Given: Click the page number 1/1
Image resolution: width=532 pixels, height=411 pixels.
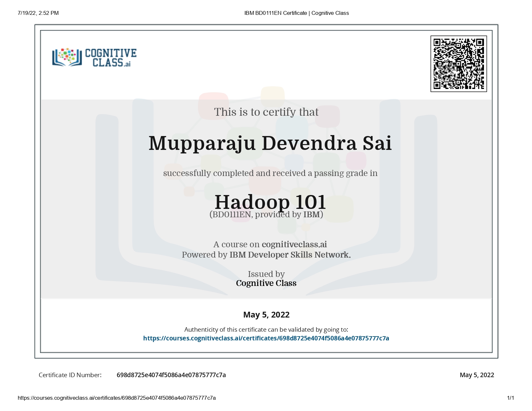Looking at the screenshot, I should click(x=510, y=398).
